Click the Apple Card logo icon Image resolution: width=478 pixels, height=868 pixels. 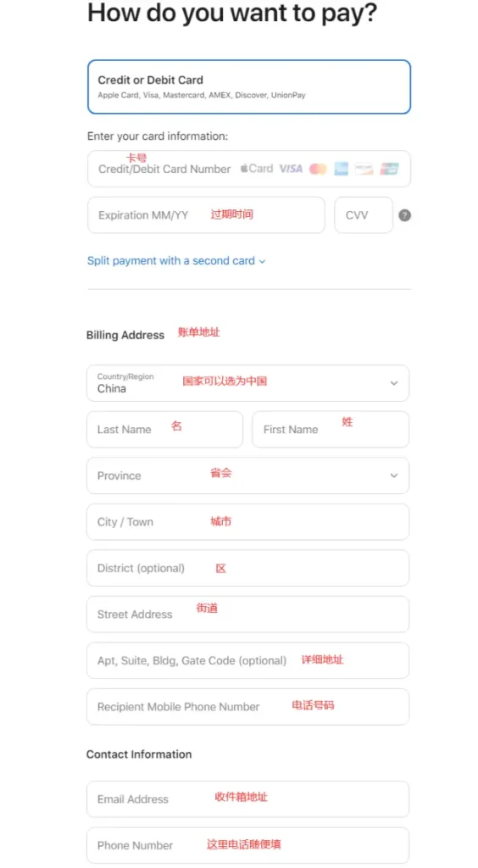click(257, 169)
